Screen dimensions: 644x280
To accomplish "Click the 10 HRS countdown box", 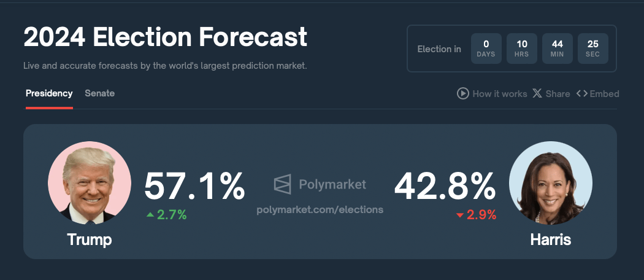I will point(522,49).
